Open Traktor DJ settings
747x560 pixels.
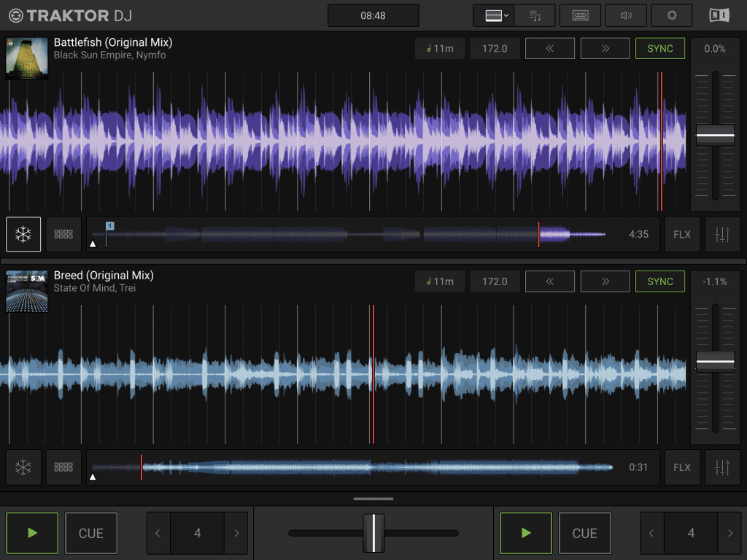(x=671, y=15)
